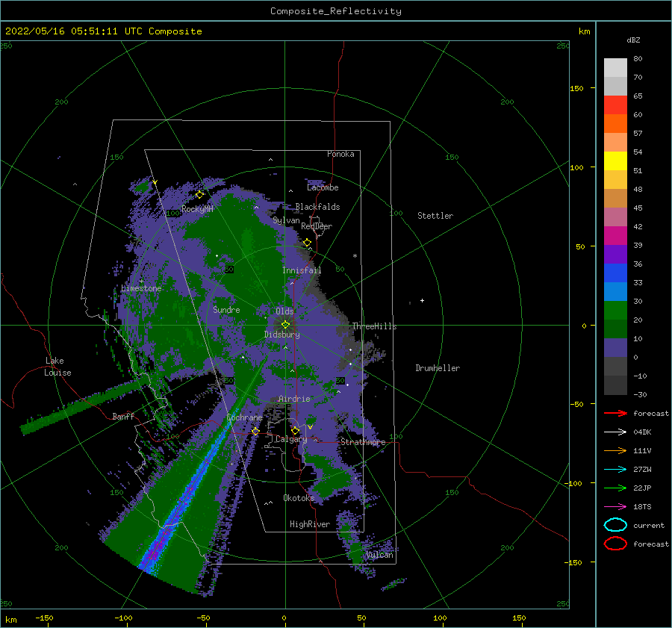Select the purple 36-39 dBZ swatch
Viewport: 672px width, 628px height.
pos(615,254)
